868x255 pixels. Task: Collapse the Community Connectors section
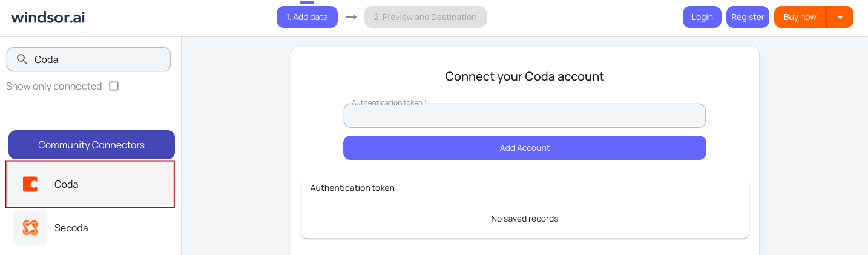pyautogui.click(x=91, y=145)
